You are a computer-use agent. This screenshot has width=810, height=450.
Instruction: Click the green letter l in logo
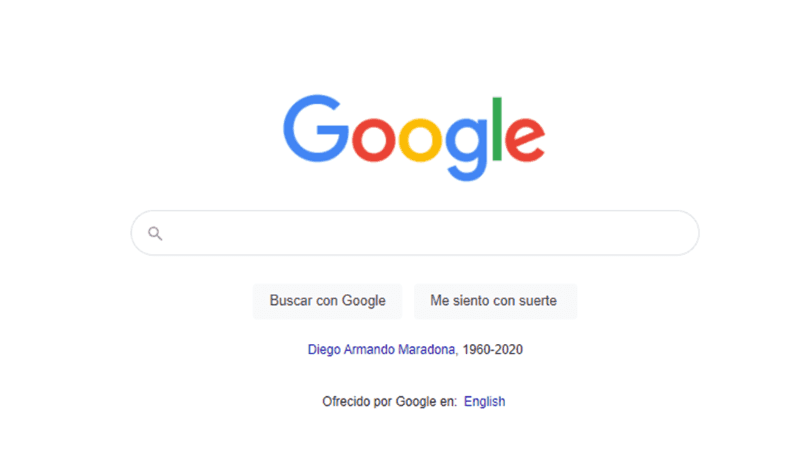497,129
